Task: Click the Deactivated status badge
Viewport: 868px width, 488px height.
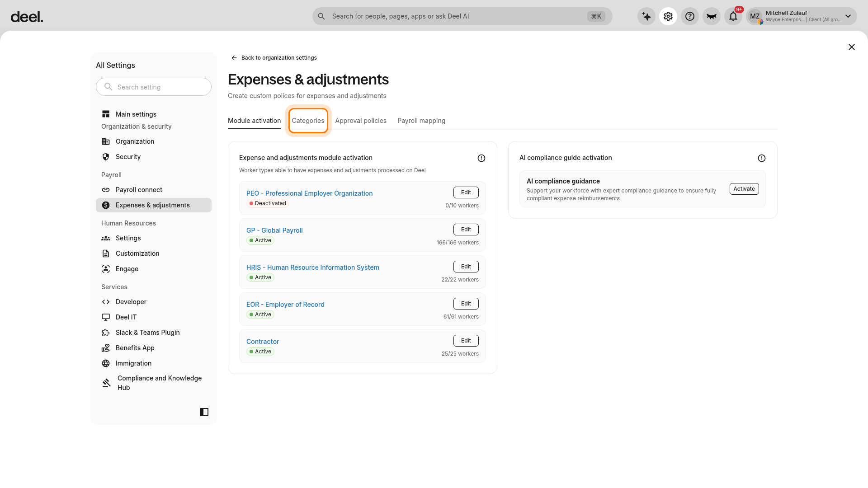Action: coord(268,203)
